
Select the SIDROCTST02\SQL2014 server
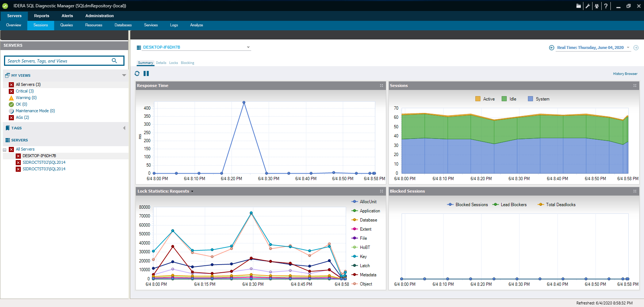[44, 162]
